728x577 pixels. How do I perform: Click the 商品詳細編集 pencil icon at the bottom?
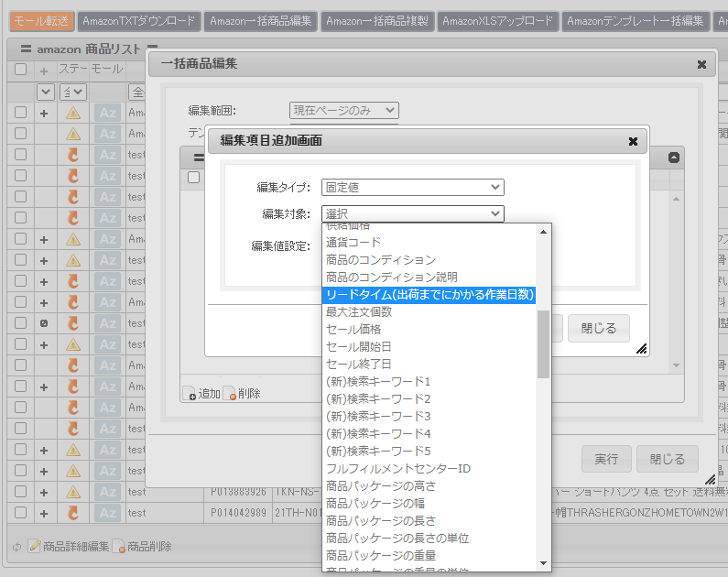35,547
